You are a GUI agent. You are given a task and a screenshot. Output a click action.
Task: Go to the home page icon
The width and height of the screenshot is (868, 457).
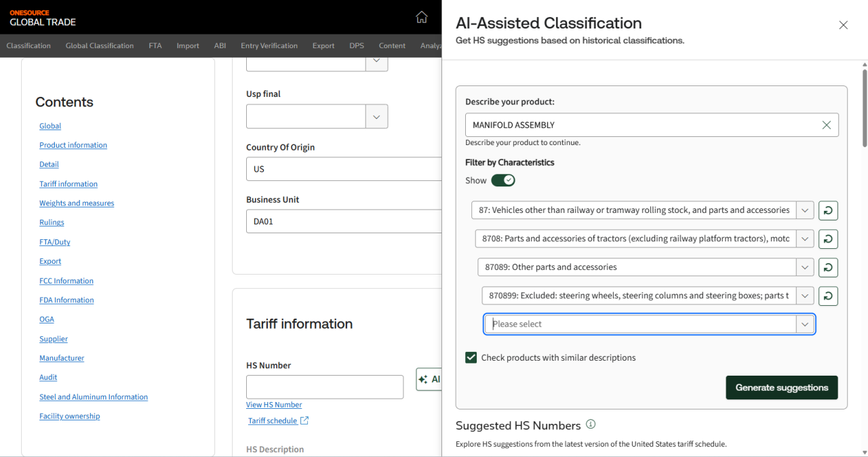point(422,17)
